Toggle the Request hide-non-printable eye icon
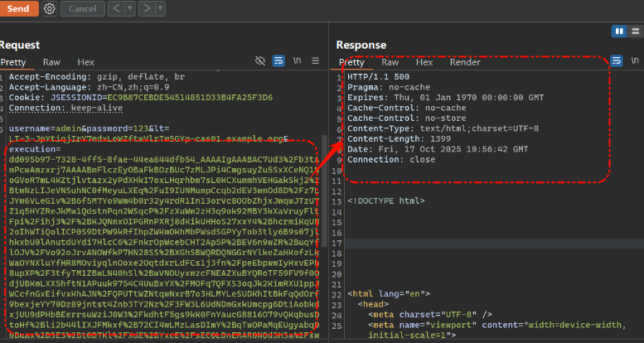The width and height of the screenshot is (644, 343). click(260, 61)
